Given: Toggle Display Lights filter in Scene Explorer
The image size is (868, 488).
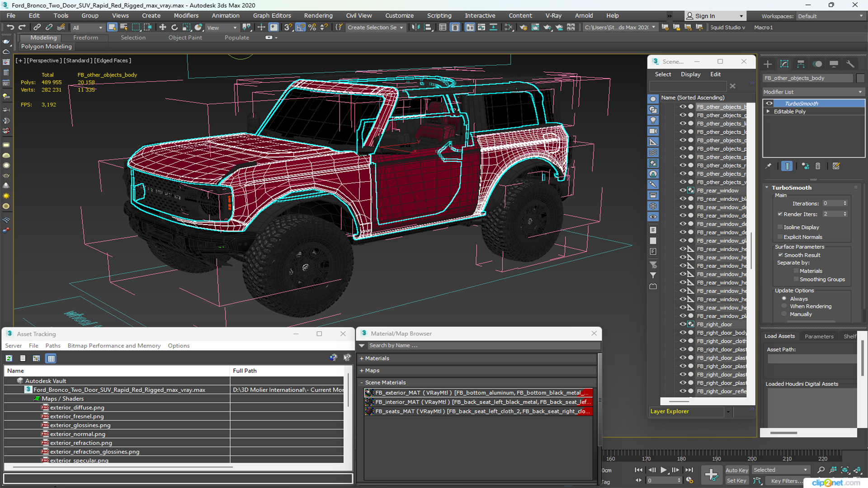Looking at the screenshot, I should pyautogui.click(x=653, y=121).
